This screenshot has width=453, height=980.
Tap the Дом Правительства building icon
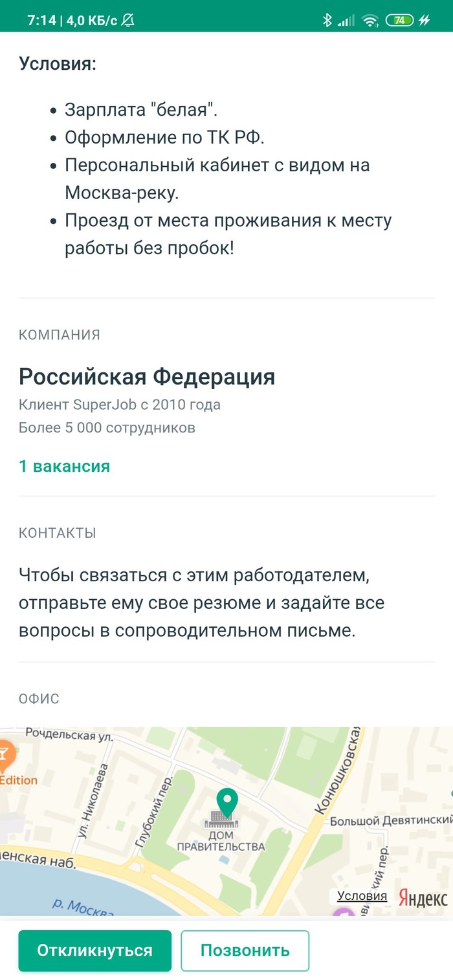tap(222, 819)
